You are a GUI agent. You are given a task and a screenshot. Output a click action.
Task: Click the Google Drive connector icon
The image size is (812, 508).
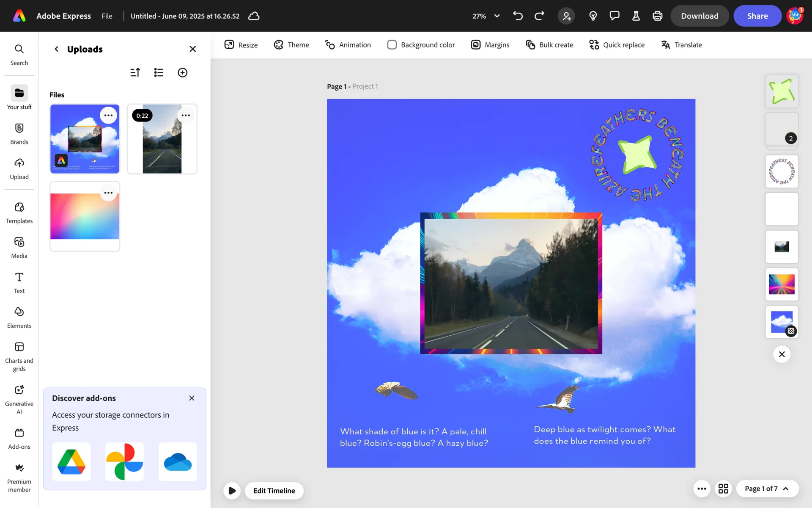(71, 461)
